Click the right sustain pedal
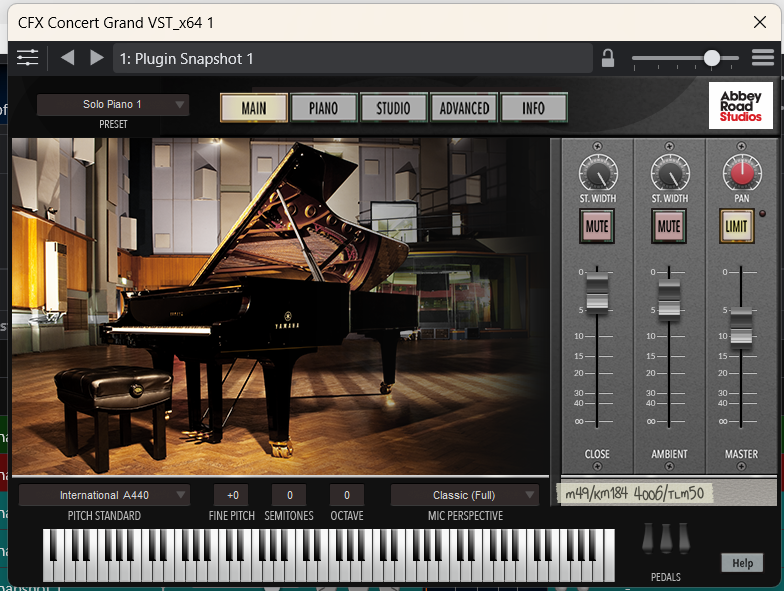The width and height of the screenshot is (784, 591). [x=684, y=538]
